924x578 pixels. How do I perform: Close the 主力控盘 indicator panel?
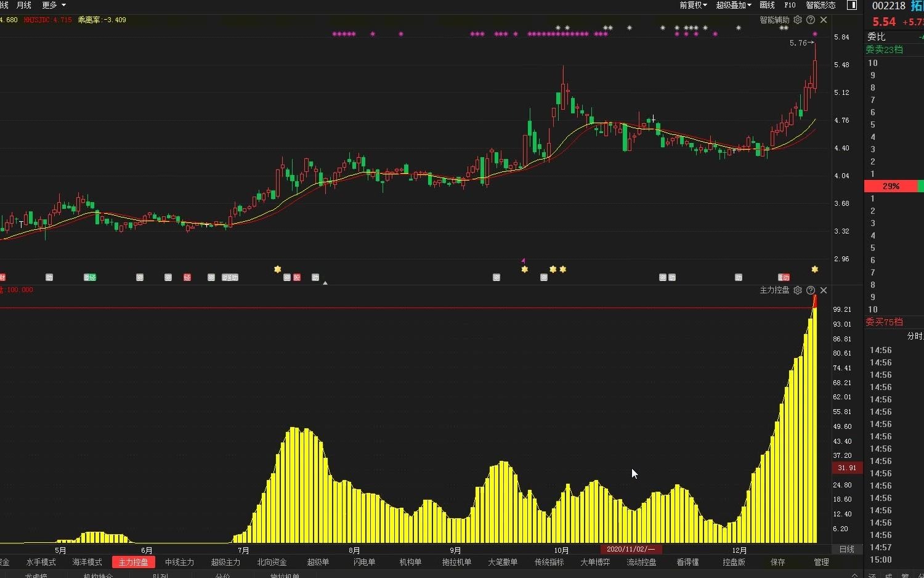click(x=824, y=290)
